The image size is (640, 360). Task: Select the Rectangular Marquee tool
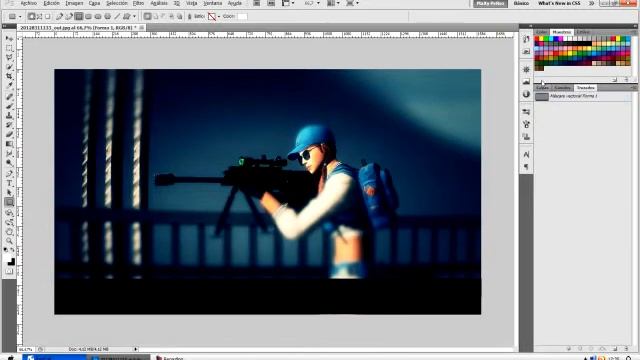[x=9, y=48]
